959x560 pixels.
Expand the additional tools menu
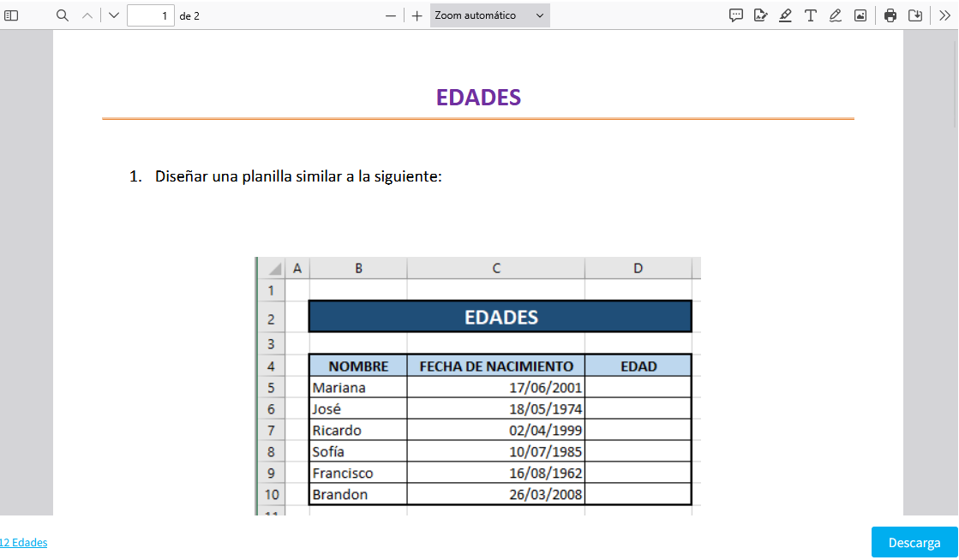[x=945, y=15]
